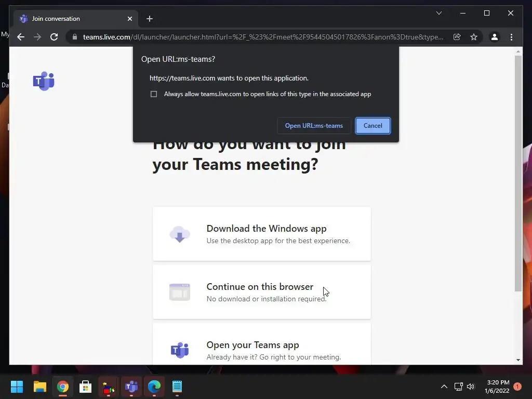
Task: Click the share page icon
Action: coord(457,37)
